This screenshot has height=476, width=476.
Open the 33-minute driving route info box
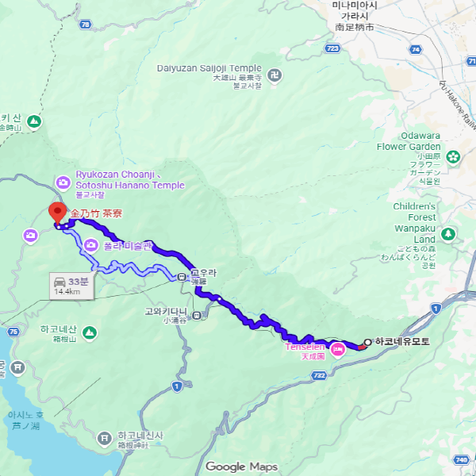pyautogui.click(x=72, y=286)
